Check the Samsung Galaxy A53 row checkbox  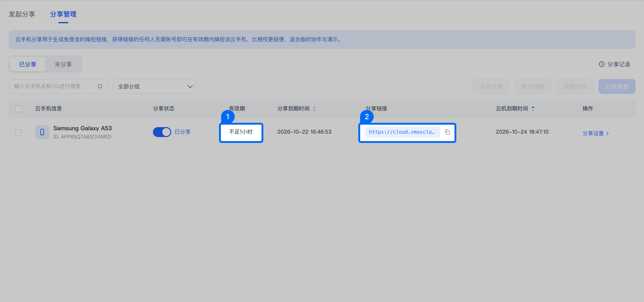(19, 133)
